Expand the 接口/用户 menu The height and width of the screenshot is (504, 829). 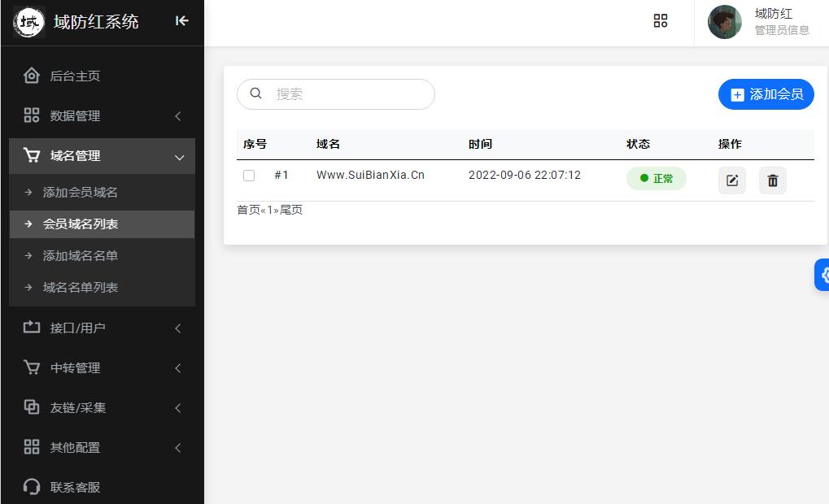(x=102, y=328)
